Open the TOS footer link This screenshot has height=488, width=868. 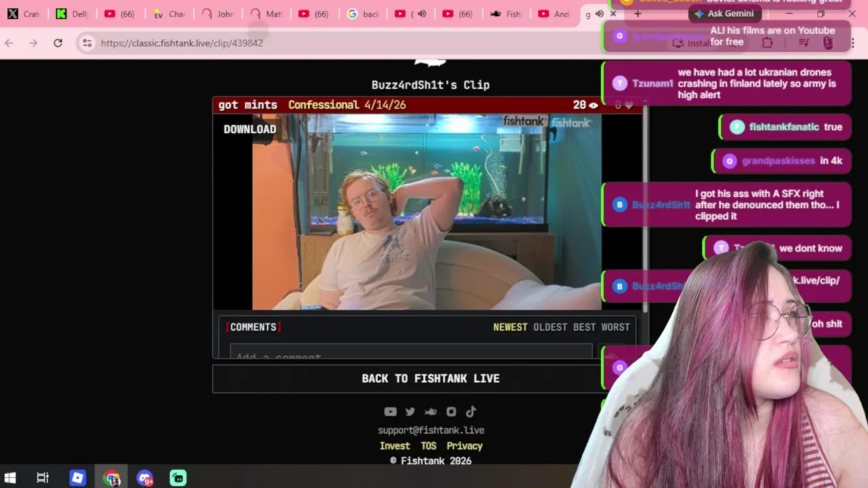pos(429,446)
